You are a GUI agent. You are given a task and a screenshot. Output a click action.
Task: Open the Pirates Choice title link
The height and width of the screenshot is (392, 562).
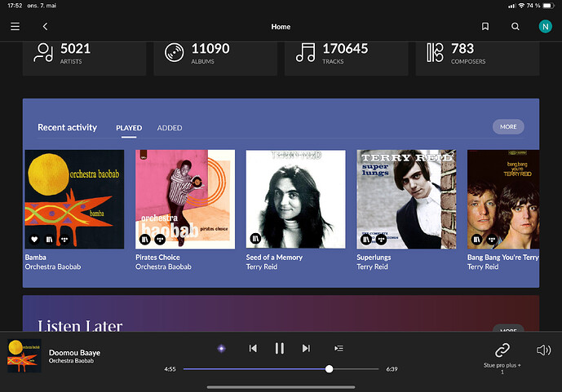pos(157,258)
